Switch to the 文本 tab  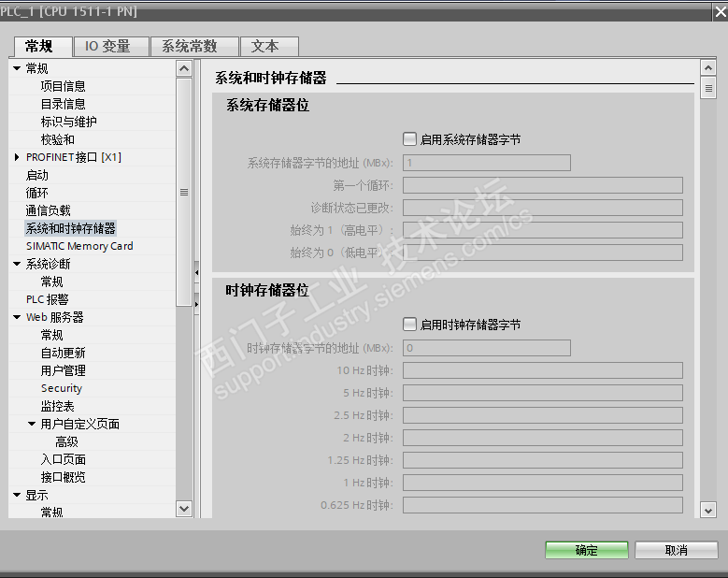(269, 47)
